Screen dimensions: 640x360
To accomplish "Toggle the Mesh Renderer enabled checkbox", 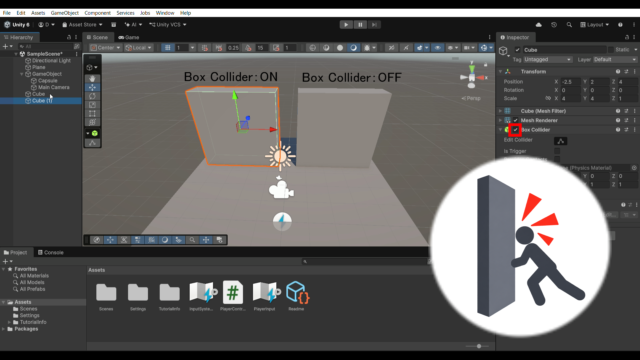I will tap(516, 120).
